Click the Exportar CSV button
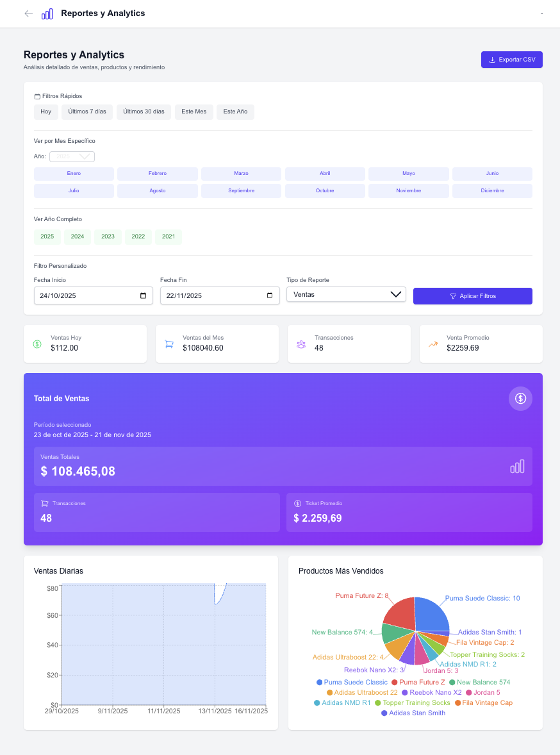 point(511,59)
